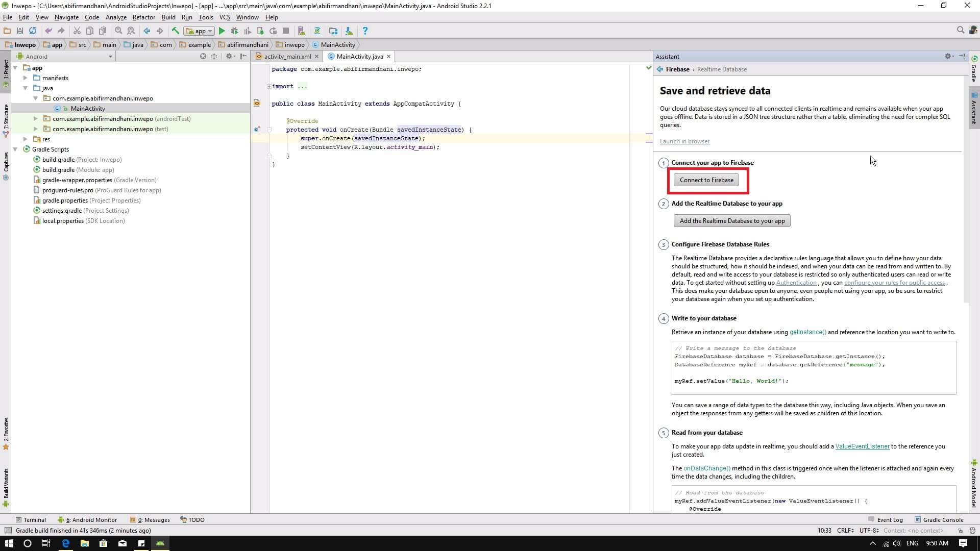980x551 pixels.
Task: Expand the manifests folder
Action: (26, 78)
